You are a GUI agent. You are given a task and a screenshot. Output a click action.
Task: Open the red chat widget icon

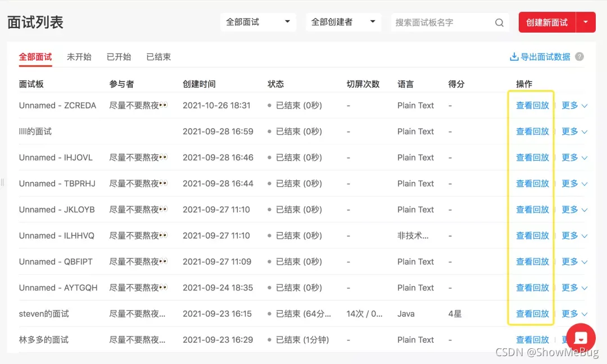coord(581,338)
